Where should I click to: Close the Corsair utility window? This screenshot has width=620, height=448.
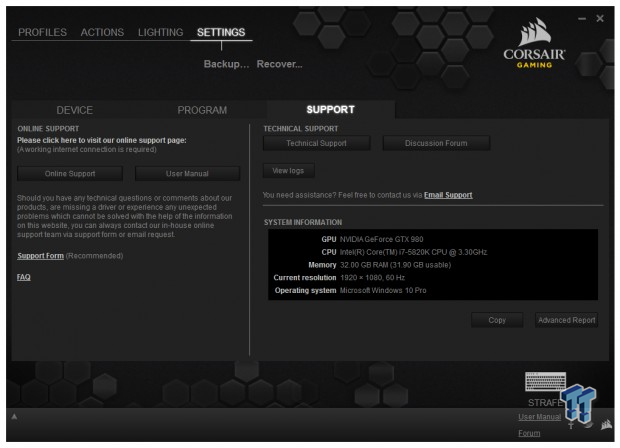pos(600,19)
